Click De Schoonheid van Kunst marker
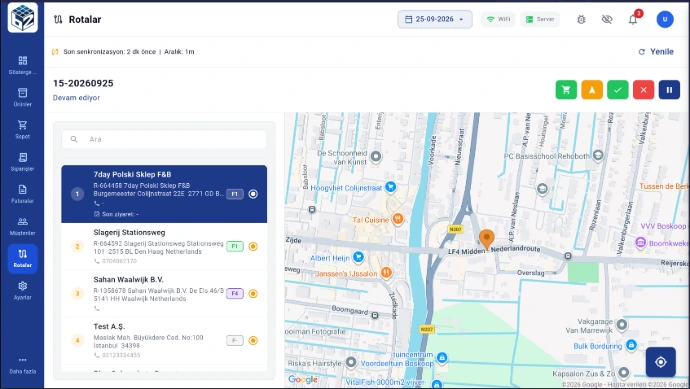The height and width of the screenshot is (389, 690). [x=376, y=156]
